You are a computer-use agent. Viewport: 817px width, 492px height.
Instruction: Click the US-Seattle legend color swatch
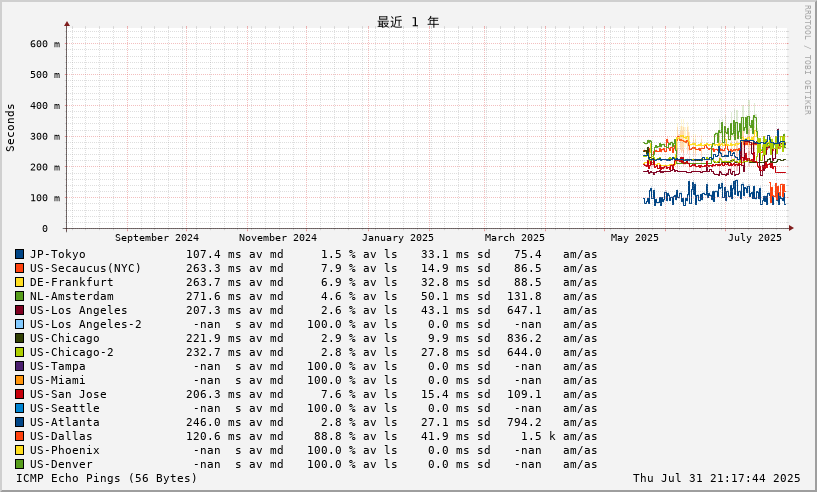point(19,408)
